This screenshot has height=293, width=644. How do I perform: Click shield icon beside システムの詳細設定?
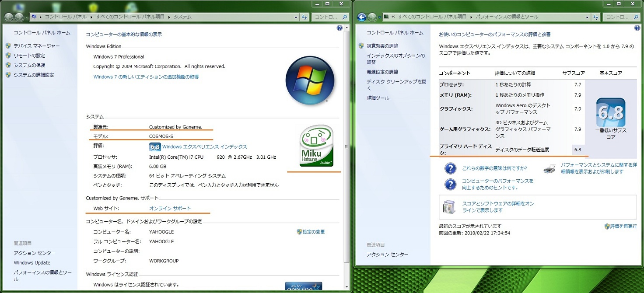tap(8, 75)
